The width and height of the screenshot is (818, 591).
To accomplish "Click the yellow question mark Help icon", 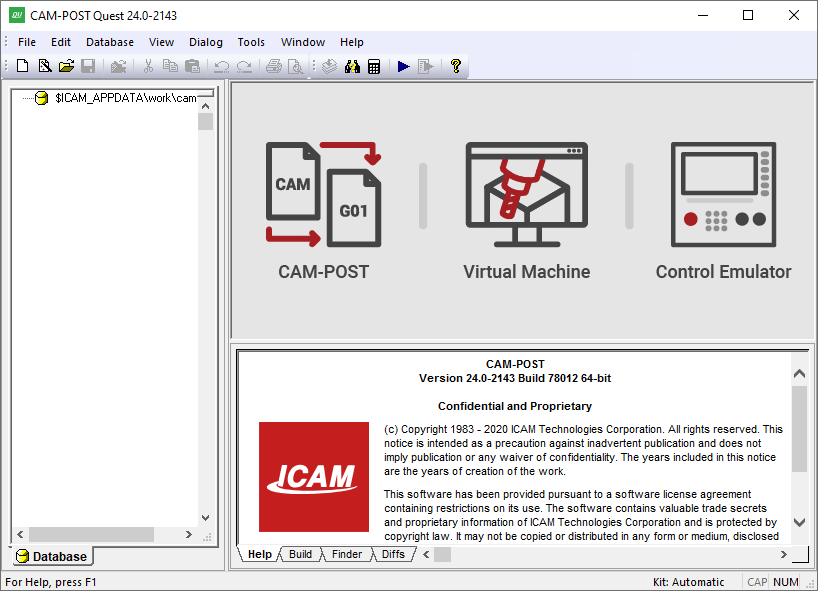I will point(455,66).
